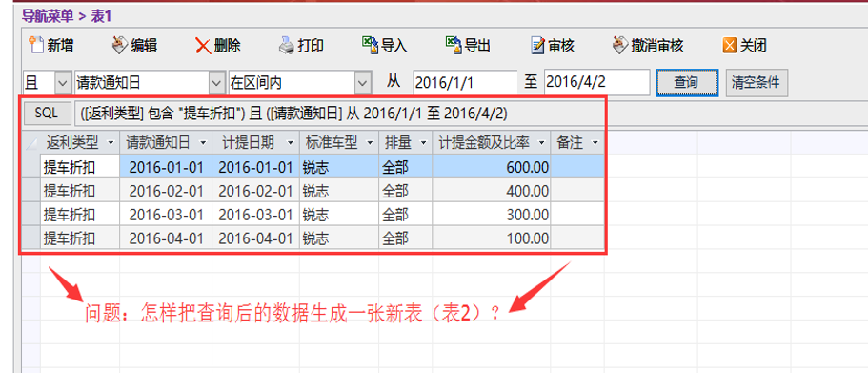
Task: Click the end date field 2016/4/2
Action: pyautogui.click(x=596, y=83)
